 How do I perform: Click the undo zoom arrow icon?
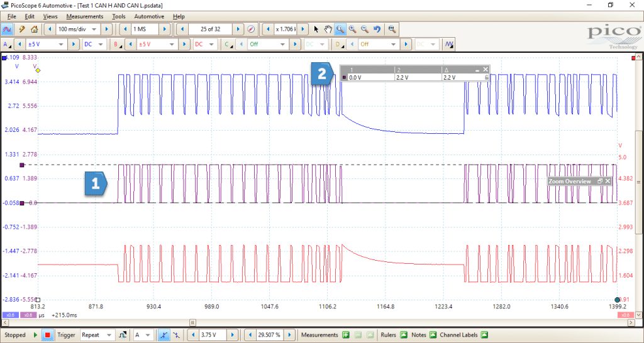point(377,29)
